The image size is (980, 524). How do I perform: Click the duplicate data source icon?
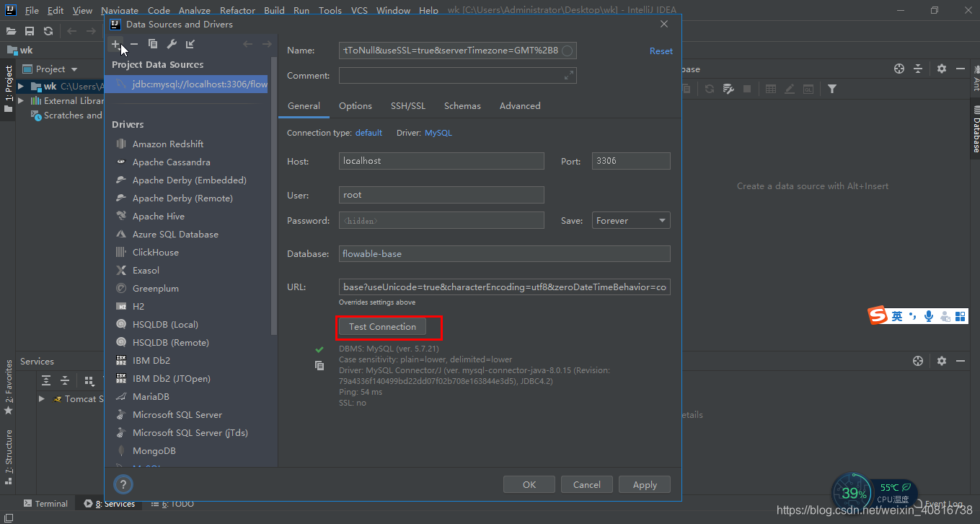tap(153, 44)
